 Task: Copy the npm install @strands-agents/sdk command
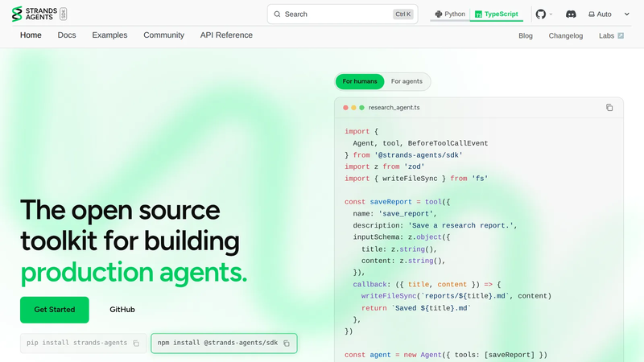[287, 343]
